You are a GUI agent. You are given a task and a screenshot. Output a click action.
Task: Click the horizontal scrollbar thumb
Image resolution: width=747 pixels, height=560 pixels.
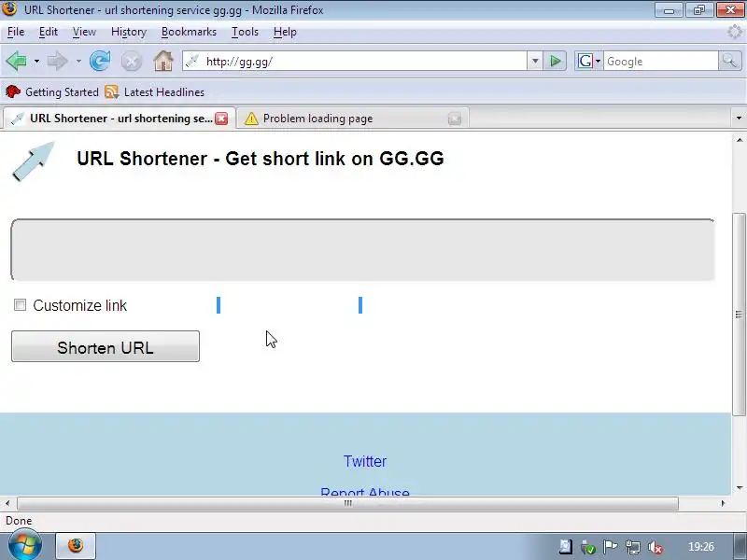click(x=347, y=503)
